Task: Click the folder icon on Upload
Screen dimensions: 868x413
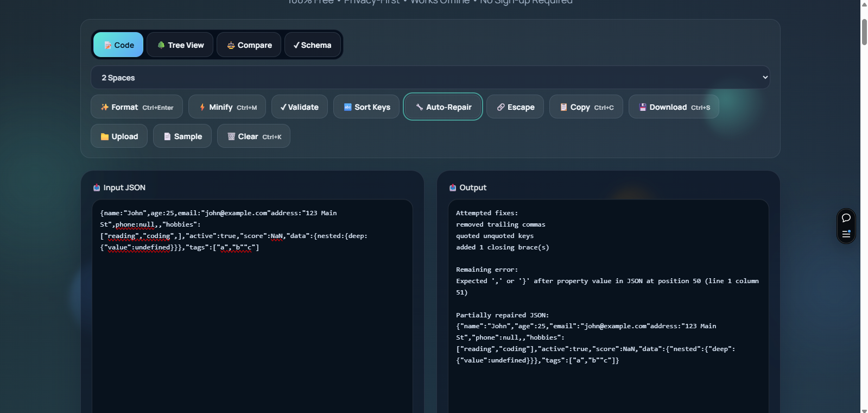Action: tap(105, 136)
